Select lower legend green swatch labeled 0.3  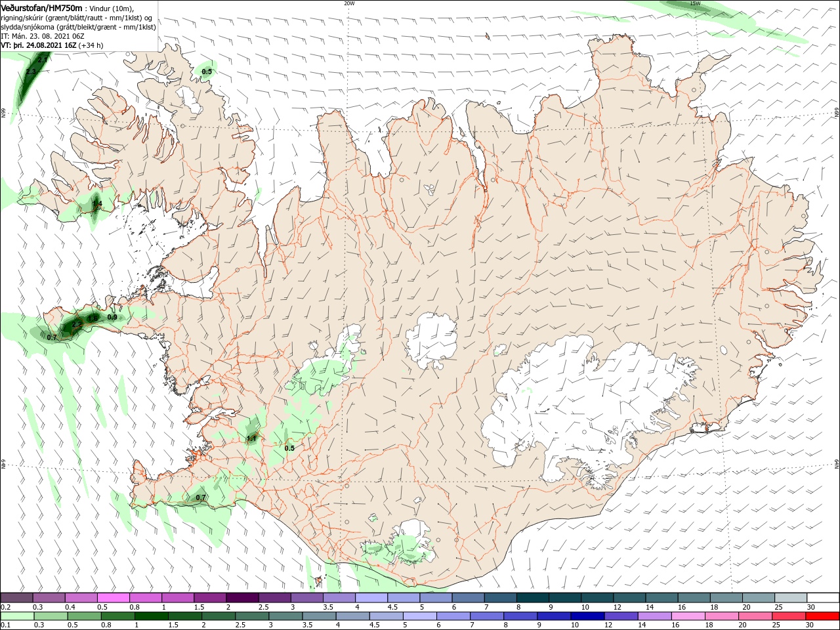(51, 616)
